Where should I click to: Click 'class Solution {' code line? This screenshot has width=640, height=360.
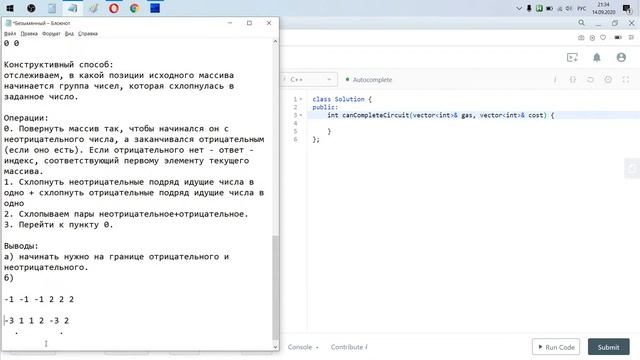342,99
